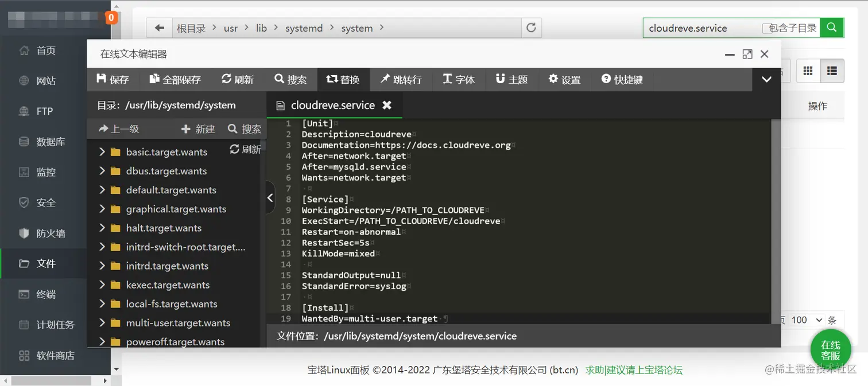
Task: Open the Font settings item
Action: (x=459, y=79)
